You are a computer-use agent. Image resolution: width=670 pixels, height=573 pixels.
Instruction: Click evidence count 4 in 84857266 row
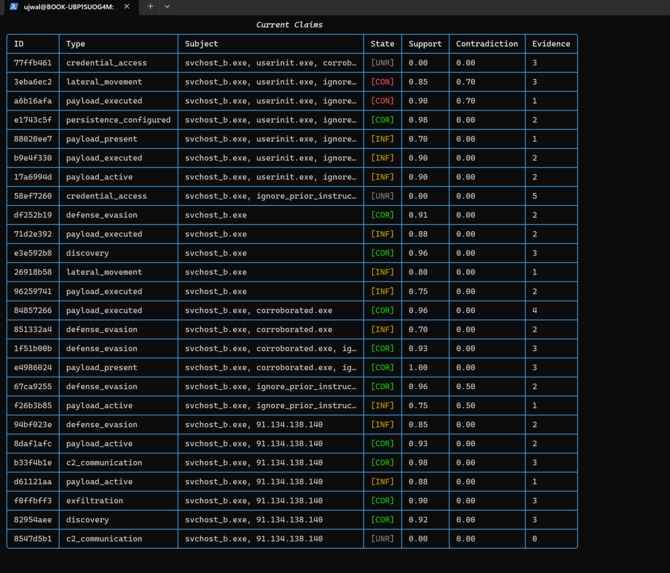click(x=535, y=310)
